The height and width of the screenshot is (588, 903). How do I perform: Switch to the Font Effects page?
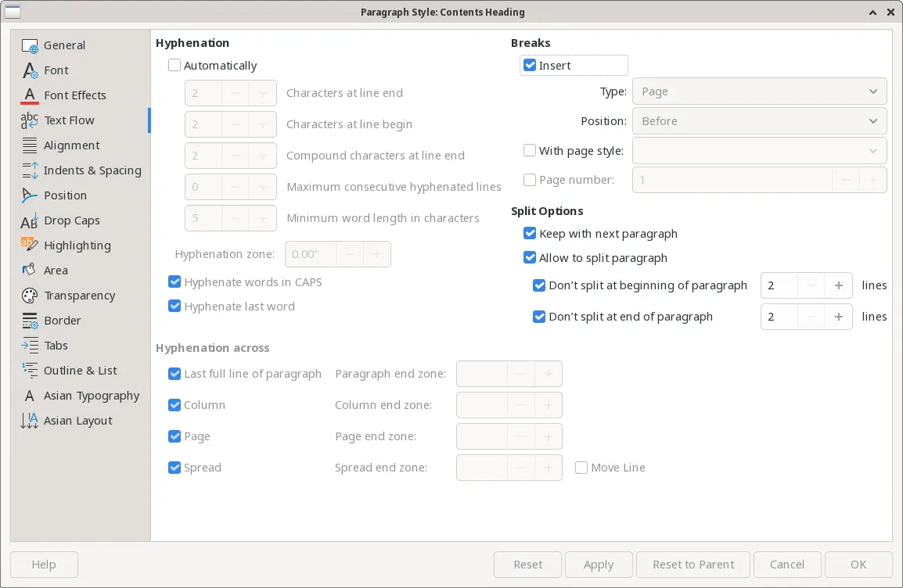(x=75, y=95)
